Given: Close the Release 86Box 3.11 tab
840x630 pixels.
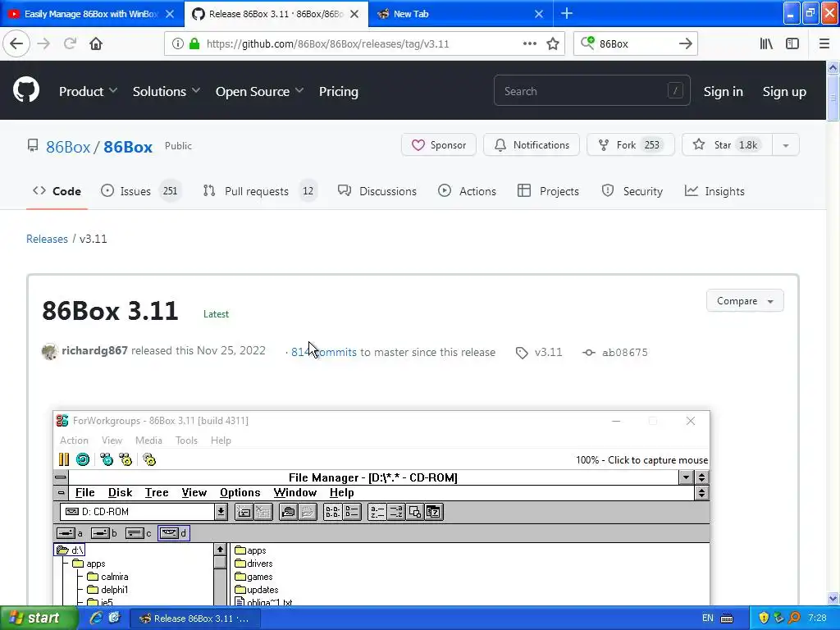Looking at the screenshot, I should 354,14.
